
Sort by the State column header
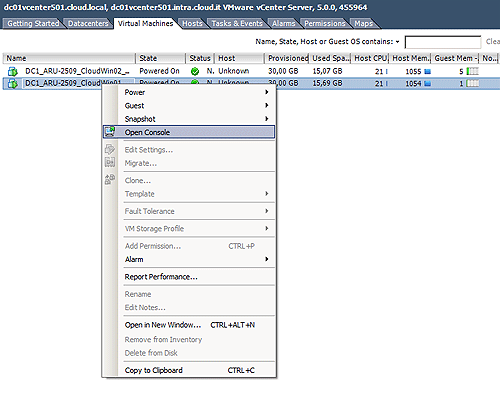point(161,58)
